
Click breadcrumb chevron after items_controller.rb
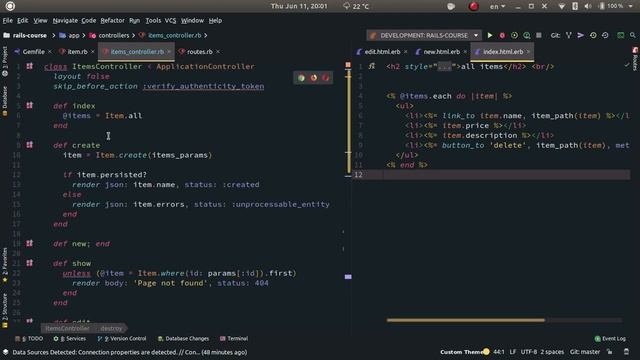click(x=206, y=36)
